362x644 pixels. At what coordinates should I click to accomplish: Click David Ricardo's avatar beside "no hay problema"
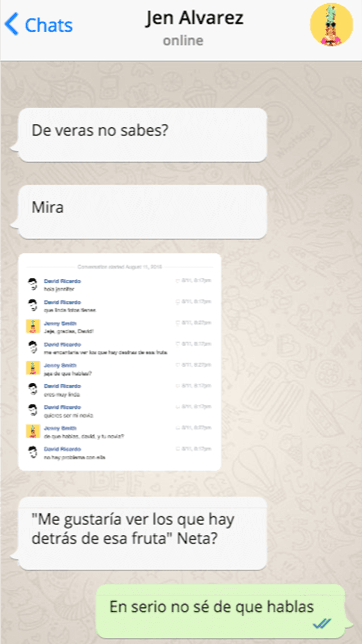pyautogui.click(x=33, y=452)
